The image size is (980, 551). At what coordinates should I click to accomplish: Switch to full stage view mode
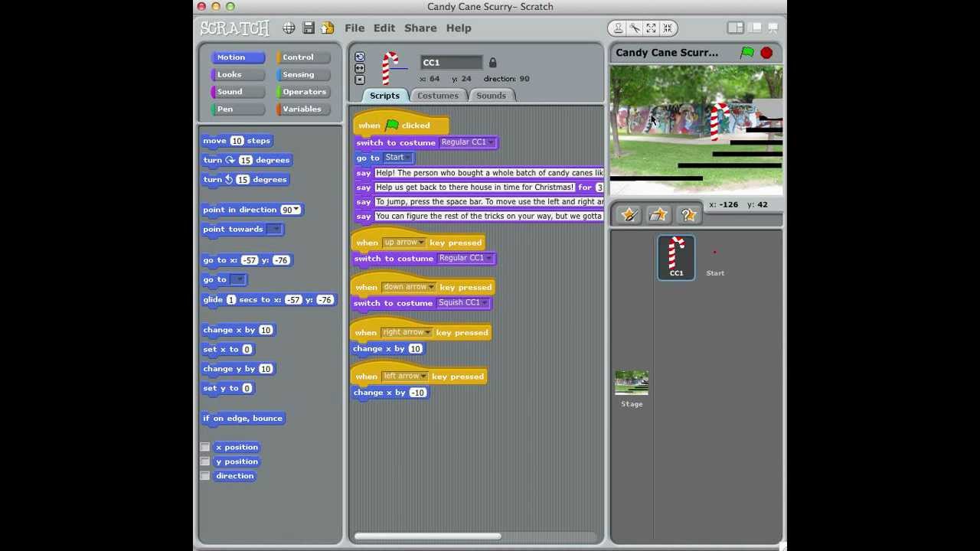click(x=755, y=28)
